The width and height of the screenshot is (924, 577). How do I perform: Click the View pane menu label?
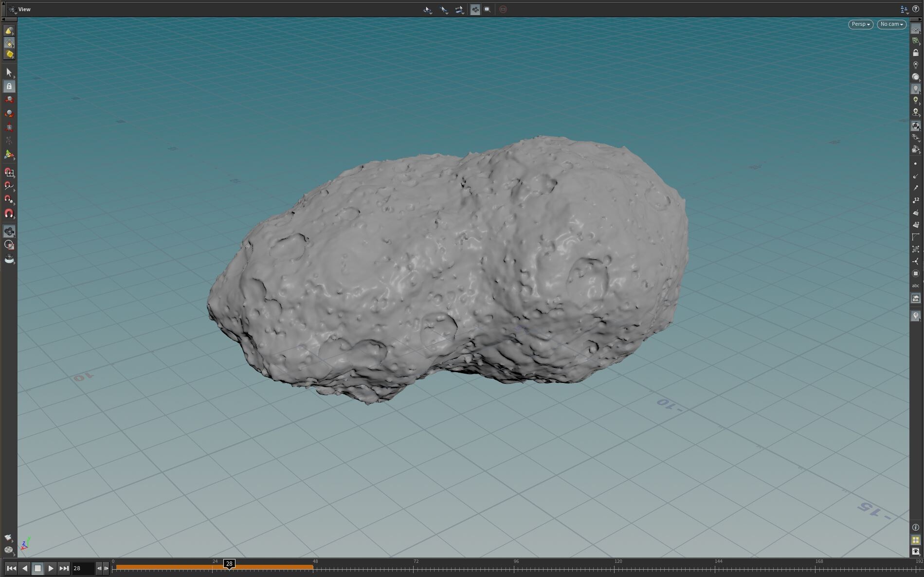tap(24, 9)
